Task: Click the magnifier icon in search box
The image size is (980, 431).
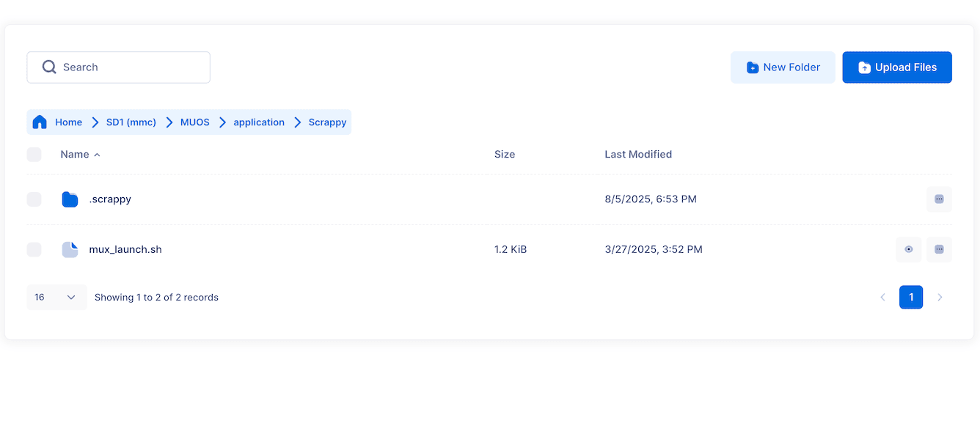Action: 49,67
